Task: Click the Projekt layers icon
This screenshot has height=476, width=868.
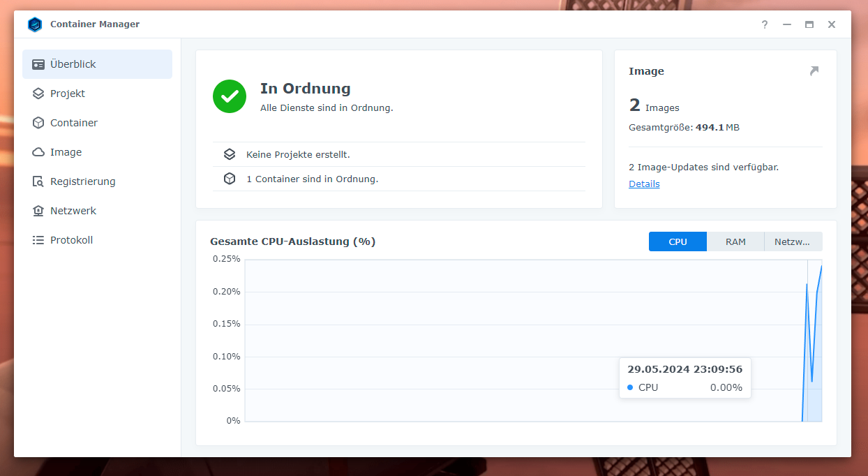Action: [38, 94]
